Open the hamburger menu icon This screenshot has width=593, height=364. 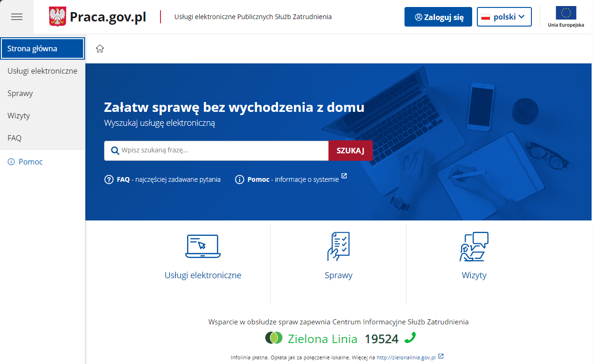(x=17, y=17)
